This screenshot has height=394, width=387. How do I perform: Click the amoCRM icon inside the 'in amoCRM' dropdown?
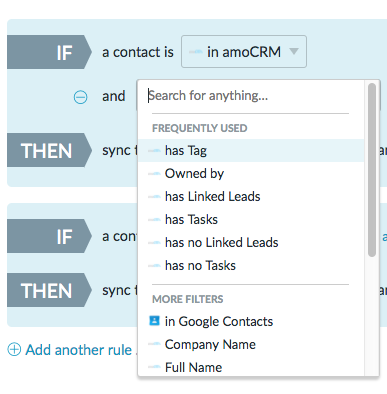tap(196, 52)
